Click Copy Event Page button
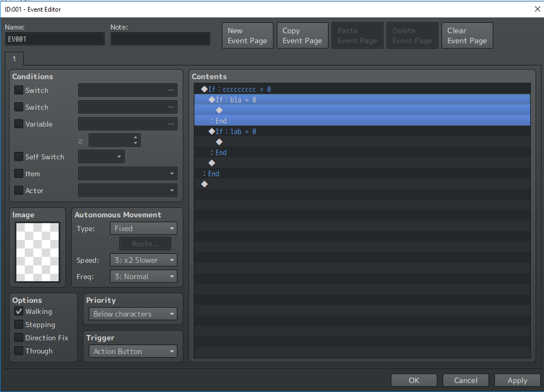Image resolution: width=544 pixels, height=392 pixels. coord(303,36)
